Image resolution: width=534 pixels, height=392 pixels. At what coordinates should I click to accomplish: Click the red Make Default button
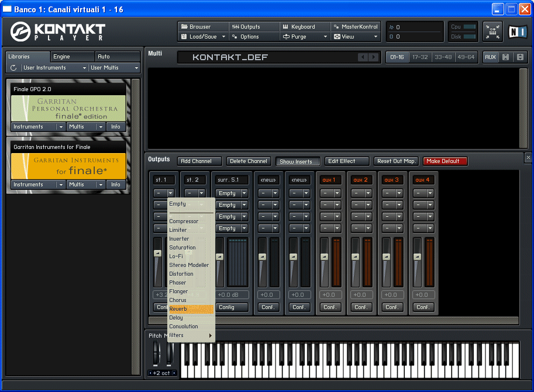tap(445, 161)
